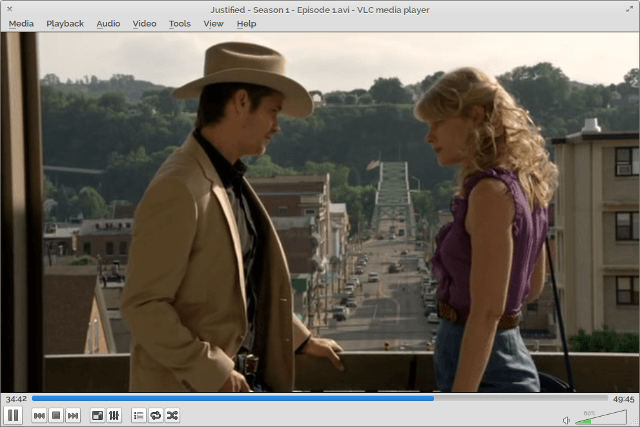Show the playlist icon

click(139, 416)
